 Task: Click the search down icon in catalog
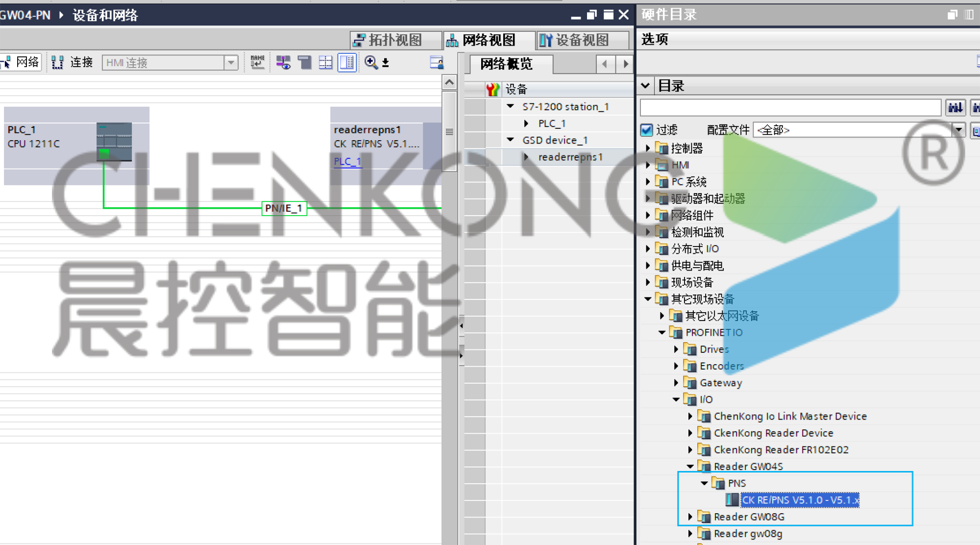tap(955, 107)
